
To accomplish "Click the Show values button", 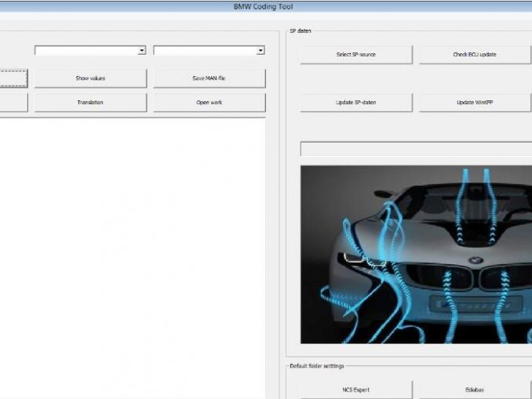I will pos(90,78).
